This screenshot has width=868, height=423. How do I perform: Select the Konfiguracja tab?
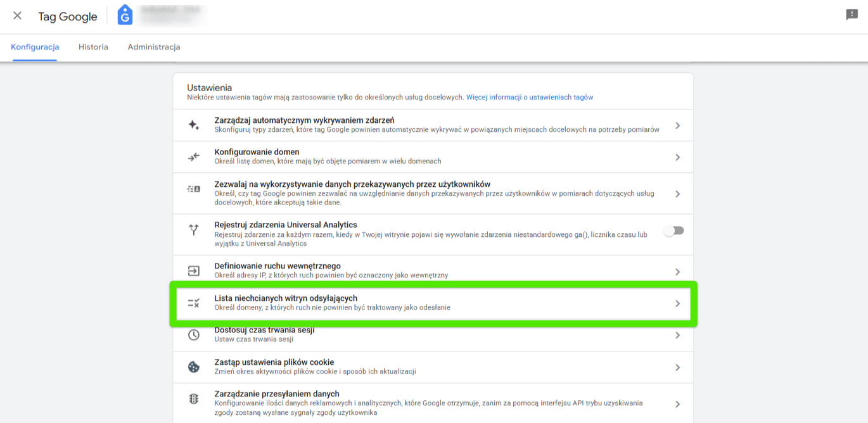(35, 47)
